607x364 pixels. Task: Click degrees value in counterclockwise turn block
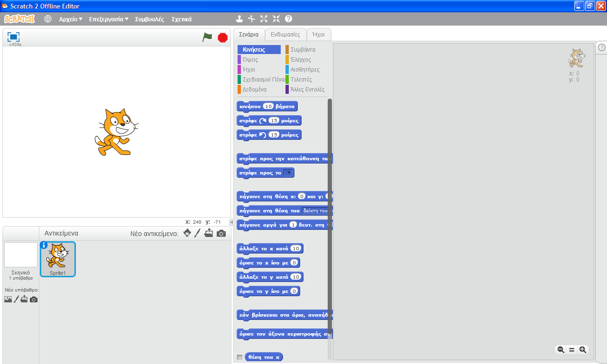click(274, 135)
